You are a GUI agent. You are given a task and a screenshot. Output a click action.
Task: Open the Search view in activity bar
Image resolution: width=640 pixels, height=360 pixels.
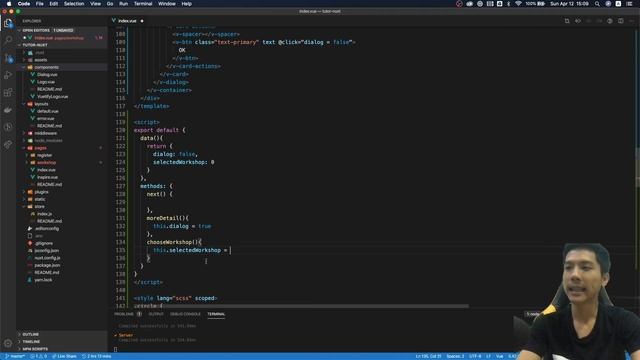(8, 40)
